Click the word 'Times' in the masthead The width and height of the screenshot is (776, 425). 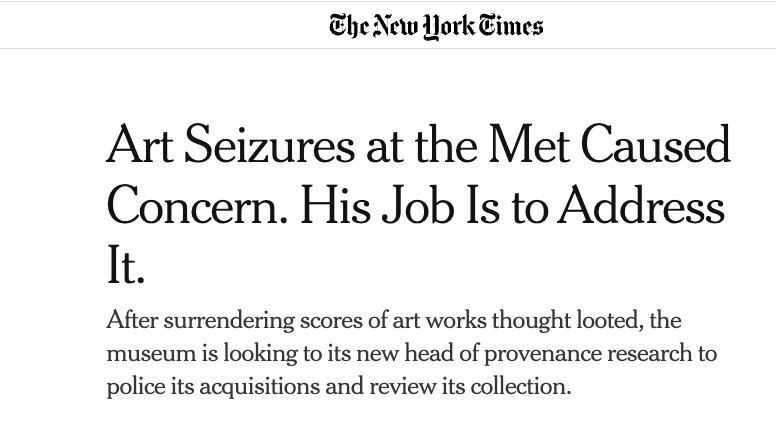tap(511, 25)
